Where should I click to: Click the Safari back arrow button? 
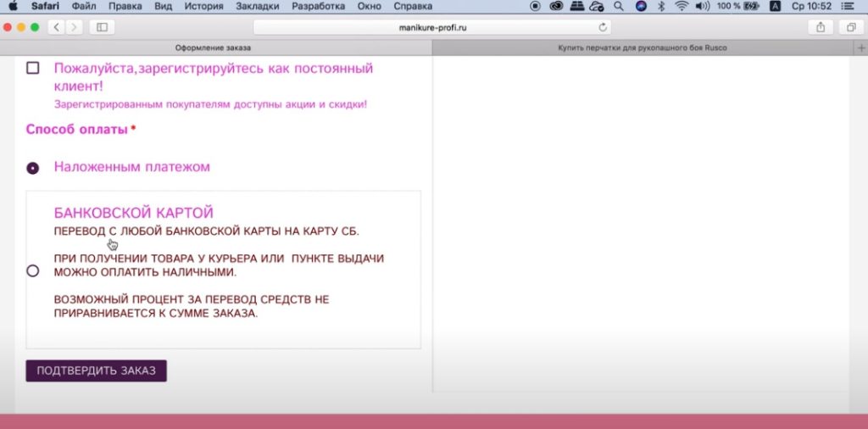click(x=57, y=27)
